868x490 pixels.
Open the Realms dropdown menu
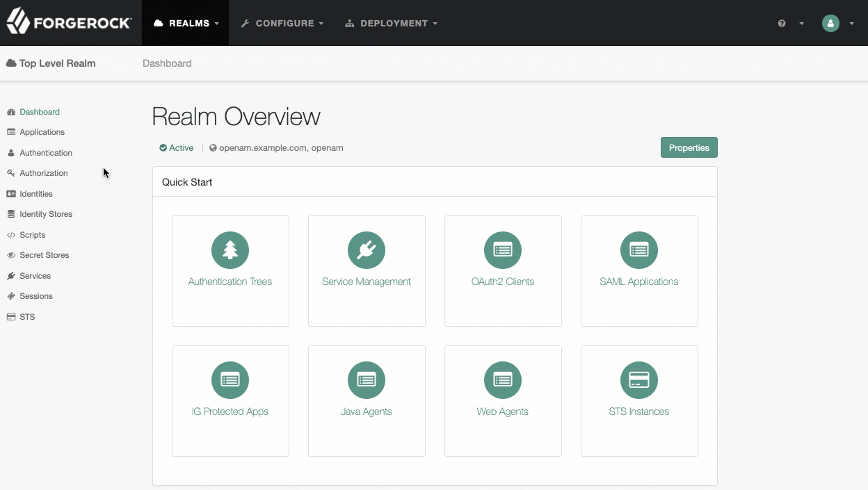tap(186, 23)
